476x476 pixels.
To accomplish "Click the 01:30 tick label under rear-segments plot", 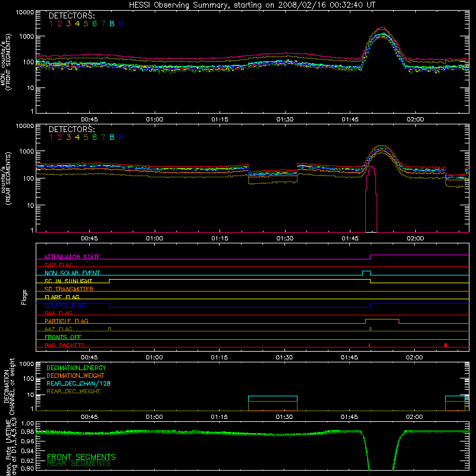I will coord(285,239).
